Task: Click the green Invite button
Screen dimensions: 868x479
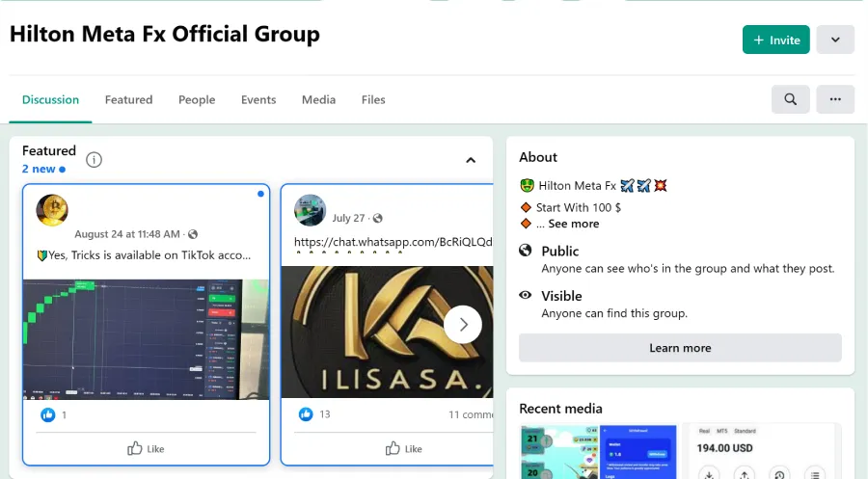Action: (775, 40)
